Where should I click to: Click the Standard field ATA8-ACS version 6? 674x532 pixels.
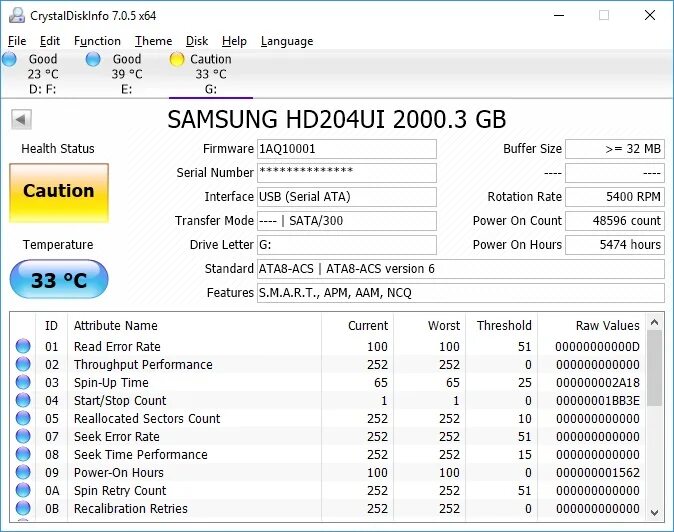[x=461, y=269]
